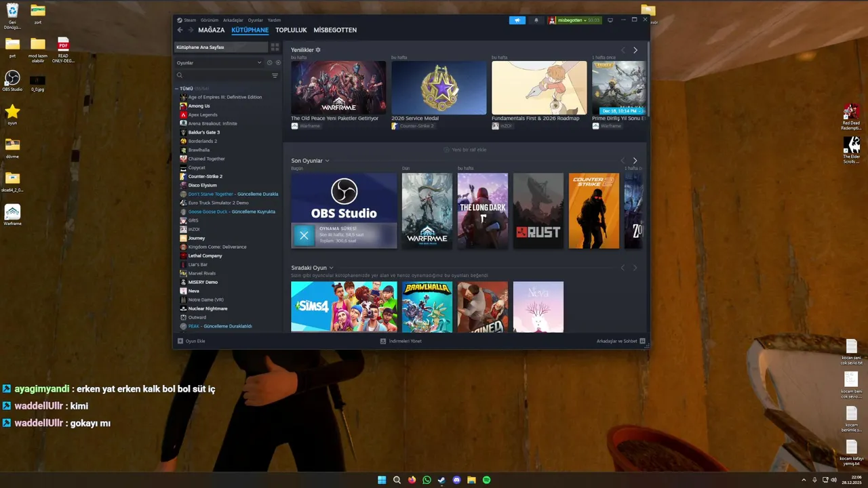Image resolution: width=868 pixels, height=488 pixels.
Task: Open the Windows Start menu
Action: click(x=382, y=480)
